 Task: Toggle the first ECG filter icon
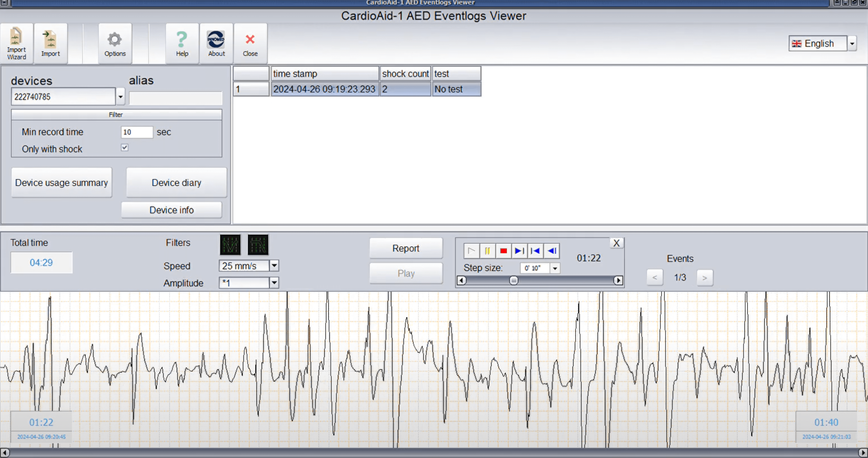click(230, 245)
